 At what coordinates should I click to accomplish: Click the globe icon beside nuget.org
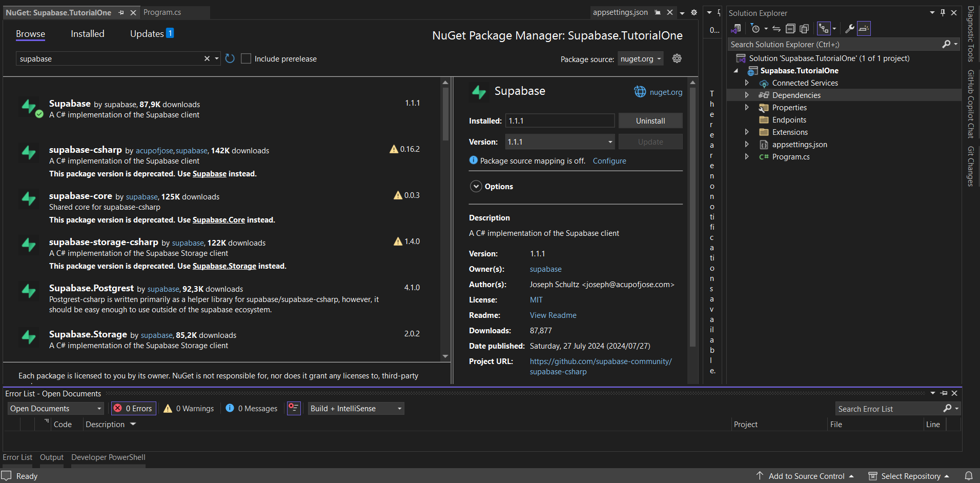[640, 92]
